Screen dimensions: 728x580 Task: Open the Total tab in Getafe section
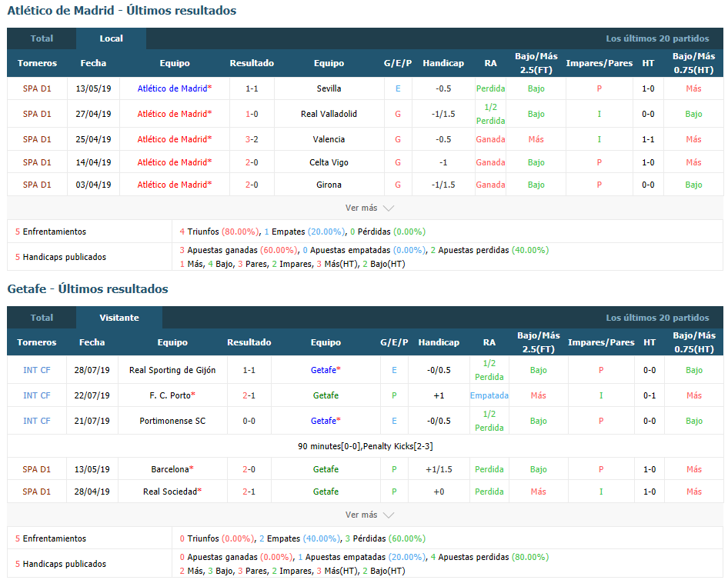42,318
